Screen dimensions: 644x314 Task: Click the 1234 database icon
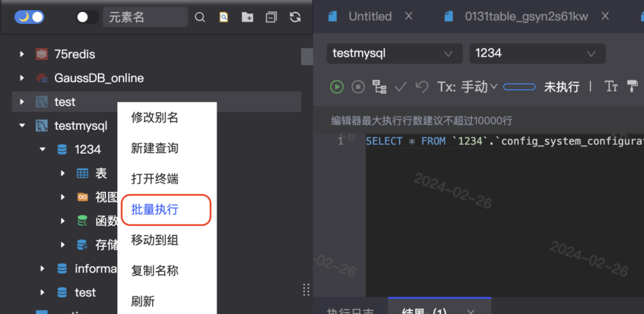pyautogui.click(x=62, y=150)
